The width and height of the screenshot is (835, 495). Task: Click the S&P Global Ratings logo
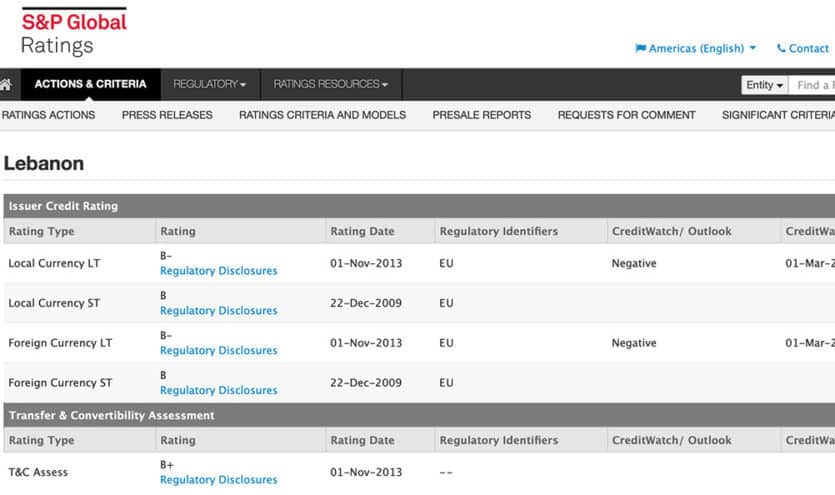click(x=74, y=32)
